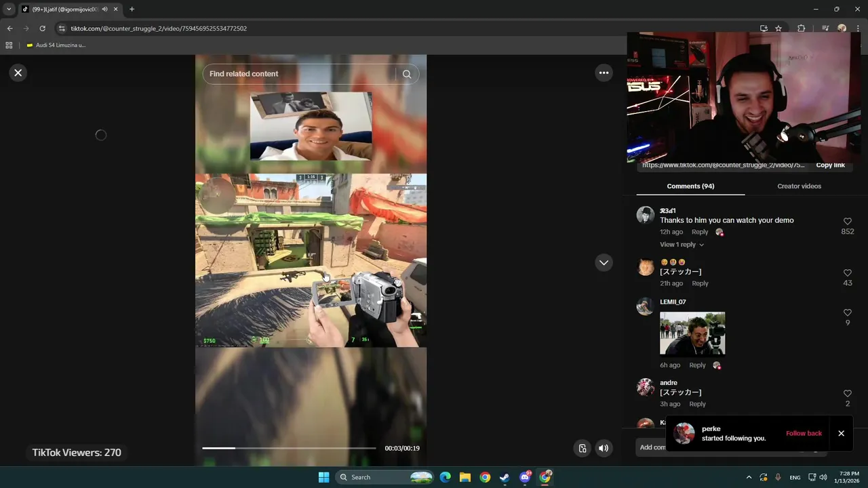Image resolution: width=868 pixels, height=488 pixels.
Task: Open the Chrome profile avatar
Action: pos(842,28)
